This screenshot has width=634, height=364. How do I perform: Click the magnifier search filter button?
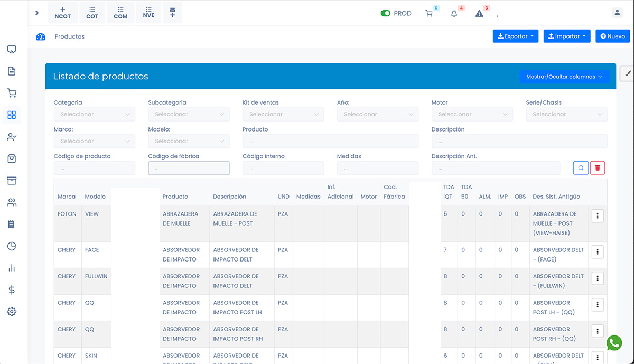tap(581, 168)
